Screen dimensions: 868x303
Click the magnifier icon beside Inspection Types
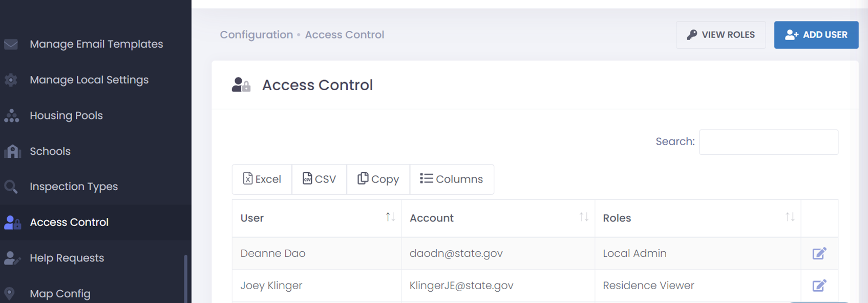(x=11, y=187)
